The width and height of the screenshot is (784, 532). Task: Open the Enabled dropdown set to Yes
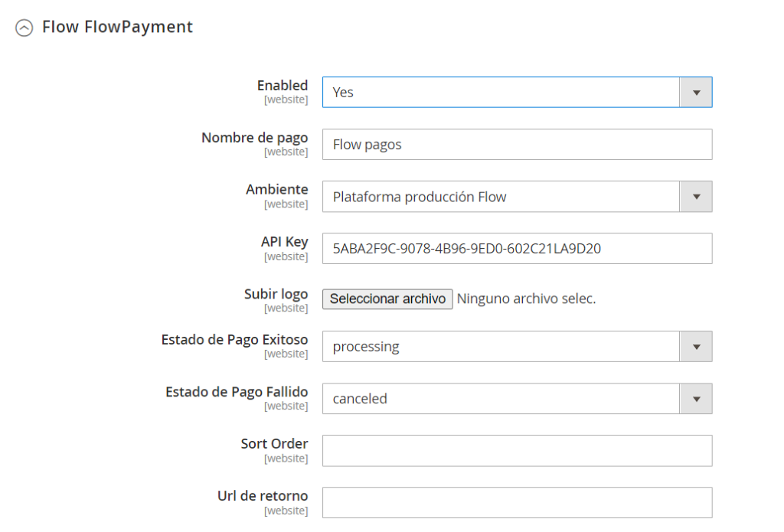tap(517, 92)
